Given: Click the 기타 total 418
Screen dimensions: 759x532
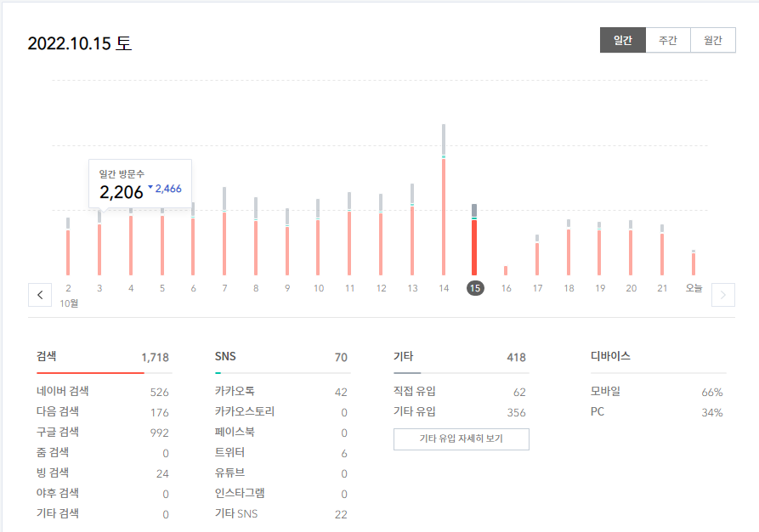Looking at the screenshot, I should pos(517,358).
